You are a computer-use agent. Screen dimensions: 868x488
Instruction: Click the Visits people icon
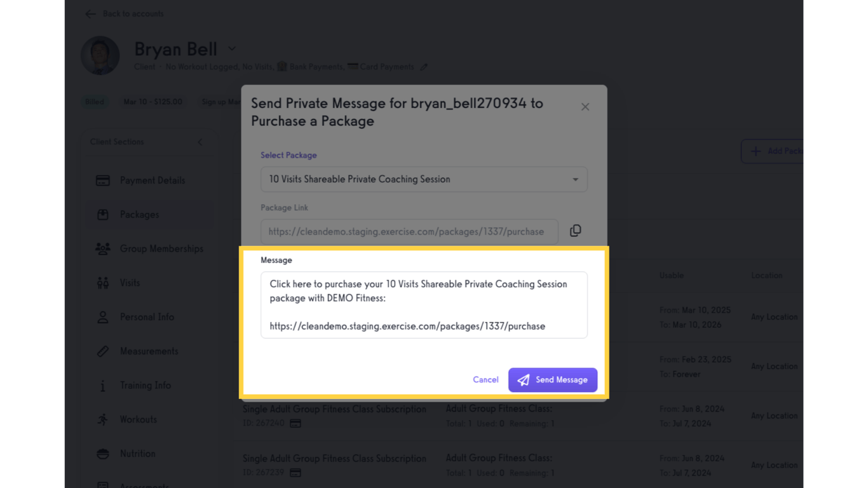pyautogui.click(x=102, y=283)
